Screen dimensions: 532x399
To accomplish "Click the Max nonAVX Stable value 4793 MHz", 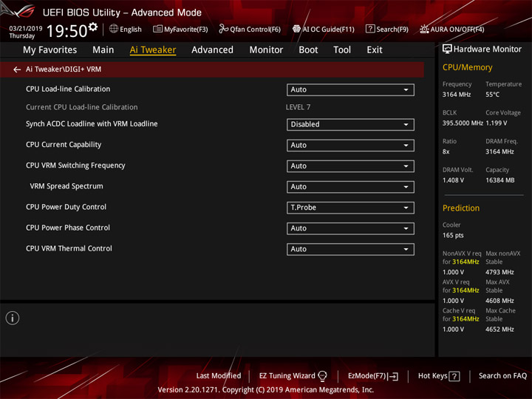I will coord(499,273).
